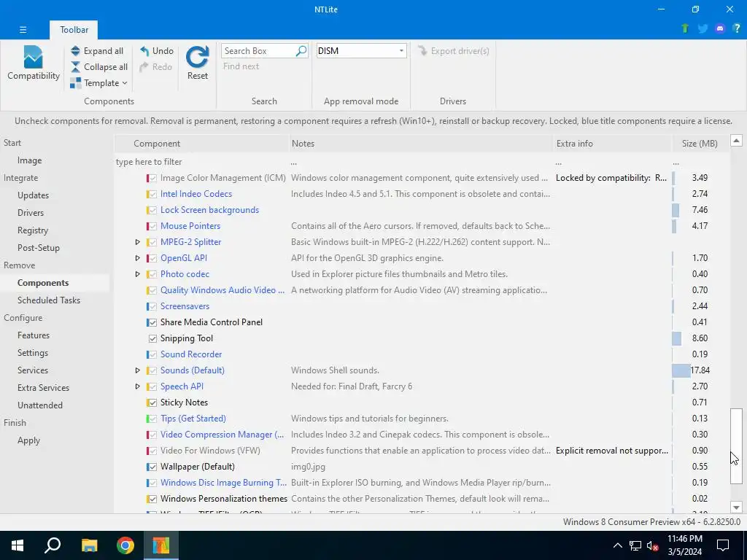Expand the Photo codec node
Image resolution: width=747 pixels, height=560 pixels.
[x=138, y=274]
